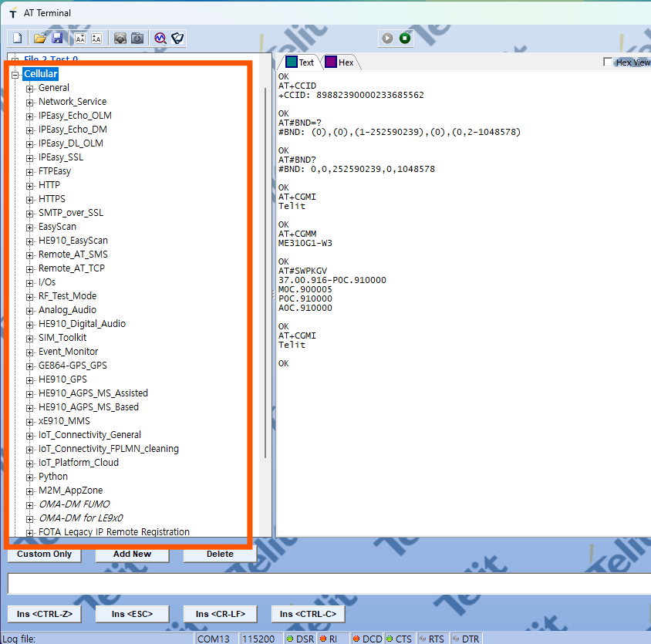Open a file with the folder icon
Viewport: 651px width, 644px height.
click(40, 39)
